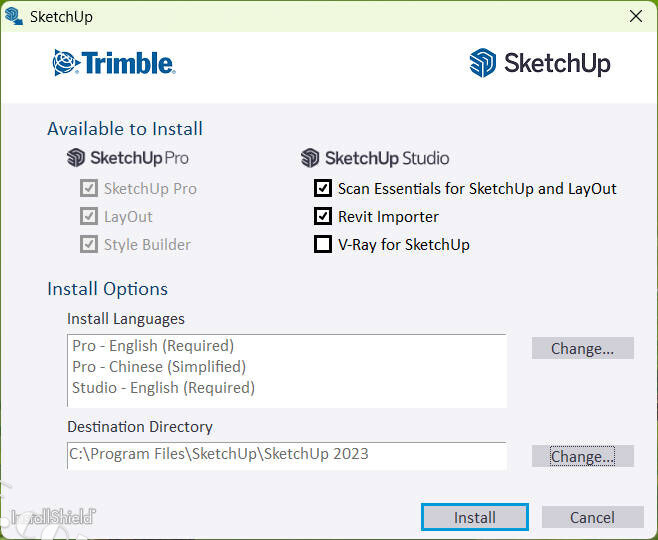Click the greyed SketchUp Pro checkbox

(x=89, y=188)
